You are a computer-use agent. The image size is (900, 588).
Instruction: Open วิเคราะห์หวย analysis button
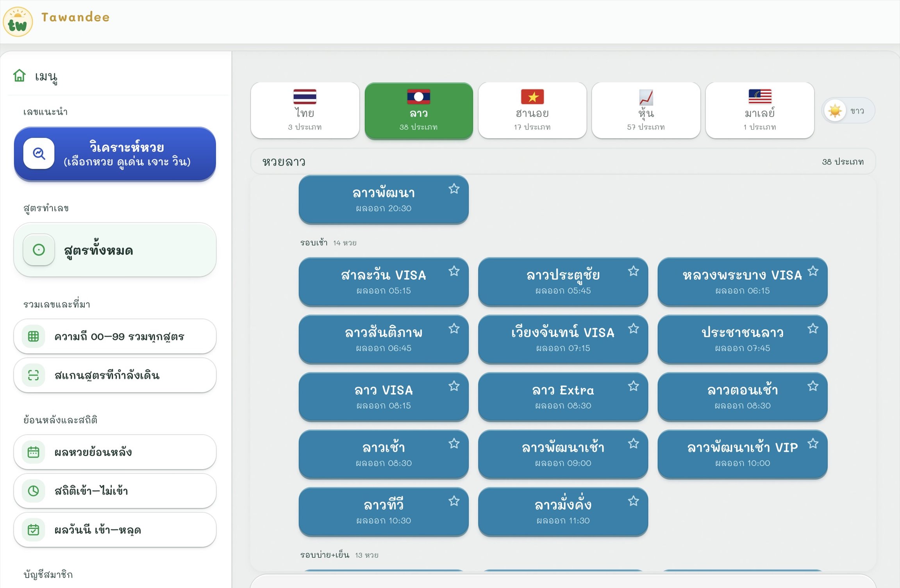pyautogui.click(x=115, y=154)
